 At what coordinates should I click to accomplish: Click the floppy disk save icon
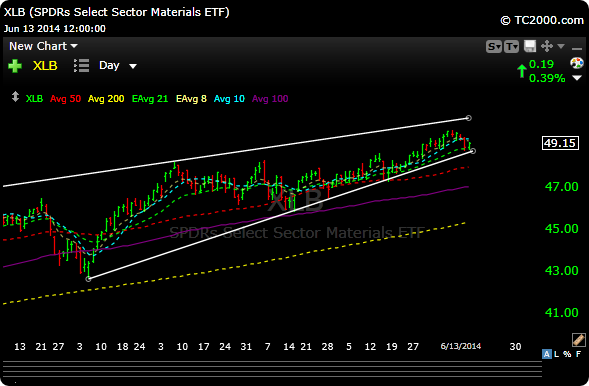coord(530,46)
